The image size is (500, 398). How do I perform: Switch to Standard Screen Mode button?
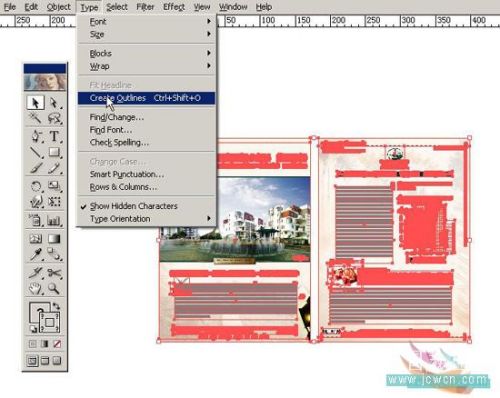[x=32, y=361]
